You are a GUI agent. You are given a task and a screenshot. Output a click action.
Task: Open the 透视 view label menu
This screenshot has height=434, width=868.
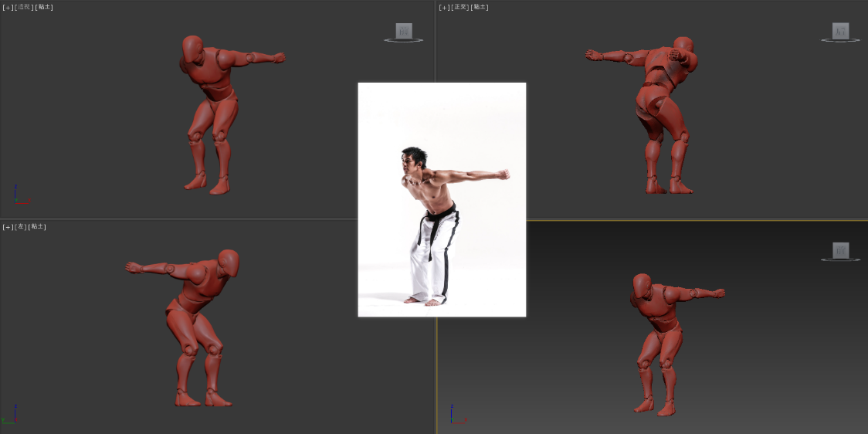[x=24, y=7]
